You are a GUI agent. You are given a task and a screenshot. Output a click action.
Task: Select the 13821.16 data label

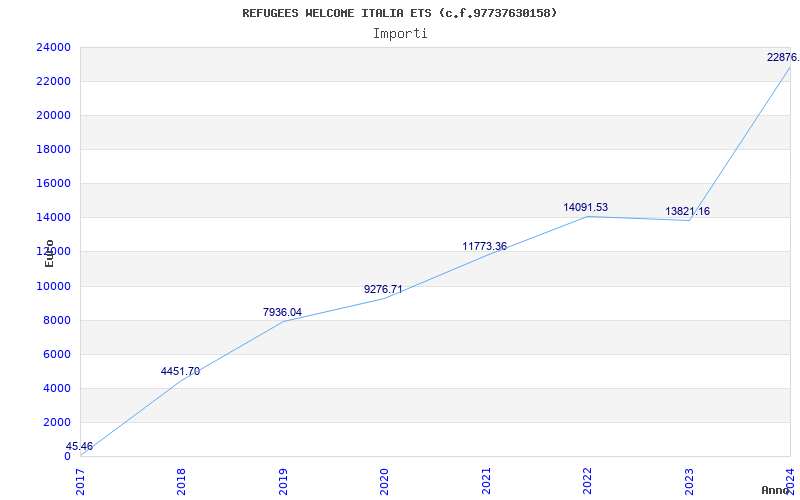687,211
